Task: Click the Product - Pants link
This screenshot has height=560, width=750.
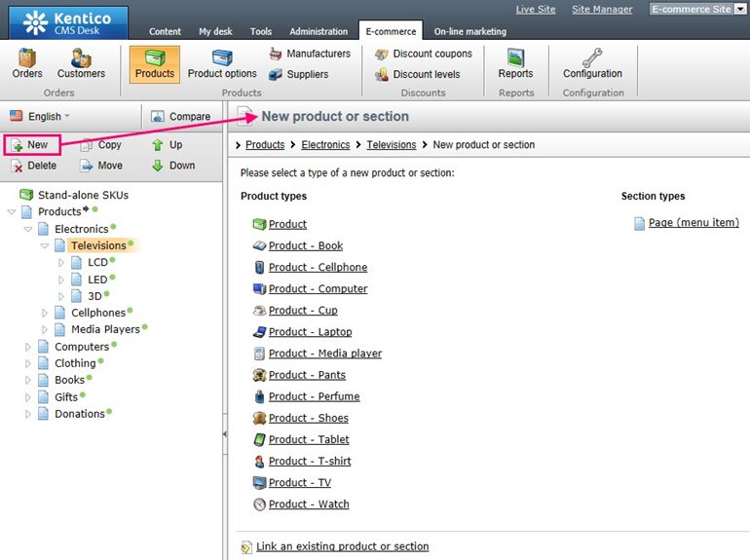Action: tap(307, 375)
